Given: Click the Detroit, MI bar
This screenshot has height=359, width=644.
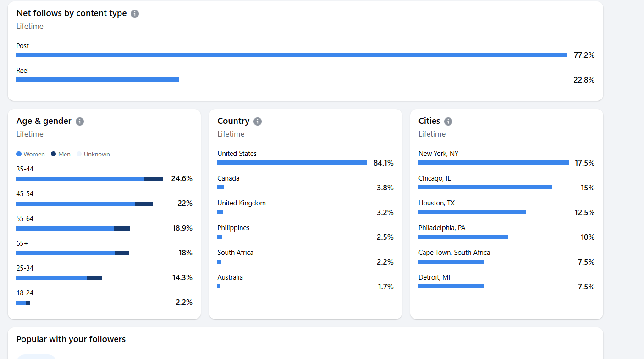Looking at the screenshot, I should pos(451,287).
